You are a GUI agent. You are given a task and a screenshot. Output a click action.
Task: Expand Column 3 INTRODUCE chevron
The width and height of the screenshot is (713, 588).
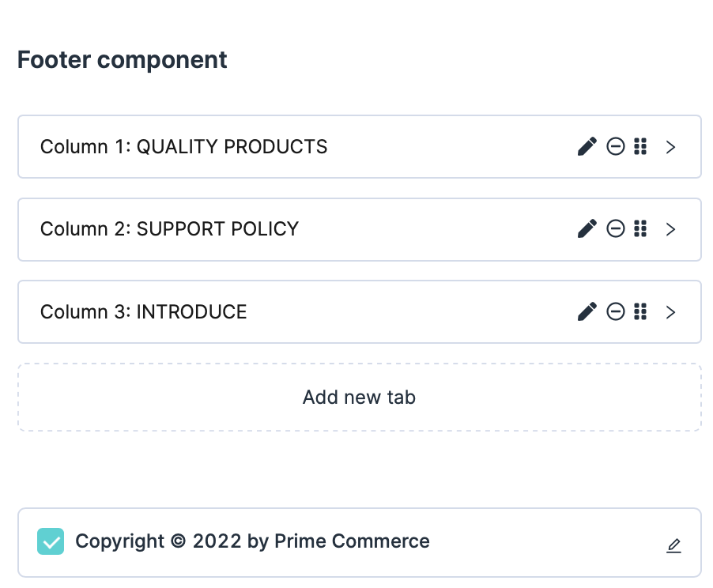670,312
